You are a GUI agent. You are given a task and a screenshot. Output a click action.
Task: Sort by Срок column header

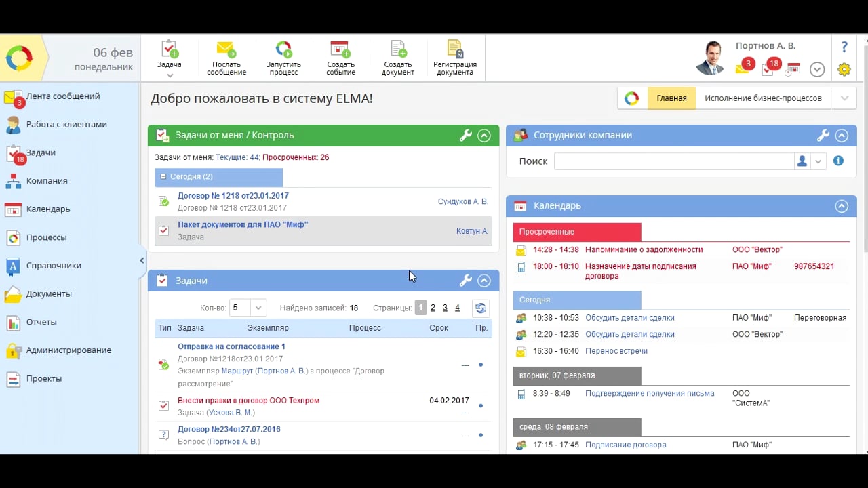click(x=439, y=328)
